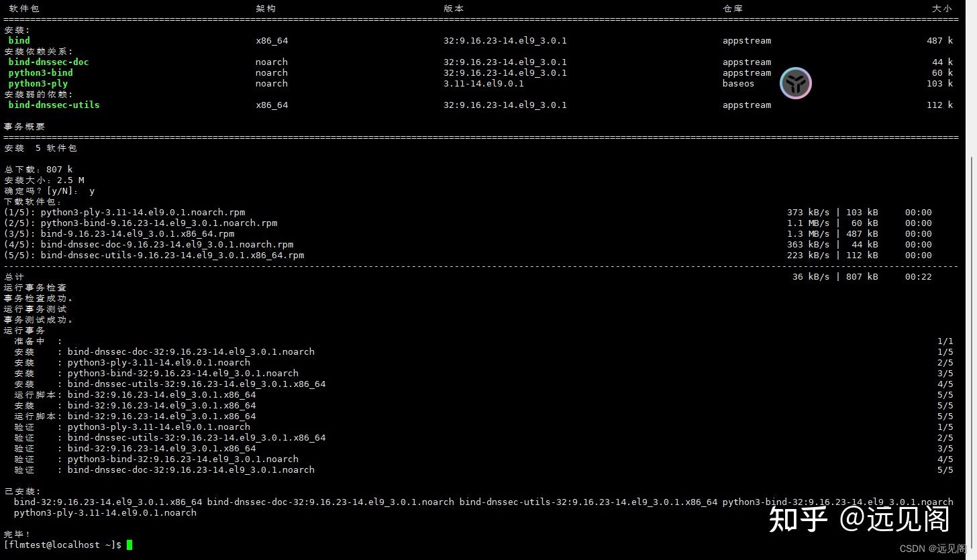
Task: Click the [flmtest@localhost ~]$ prompt line
Action: point(62,545)
